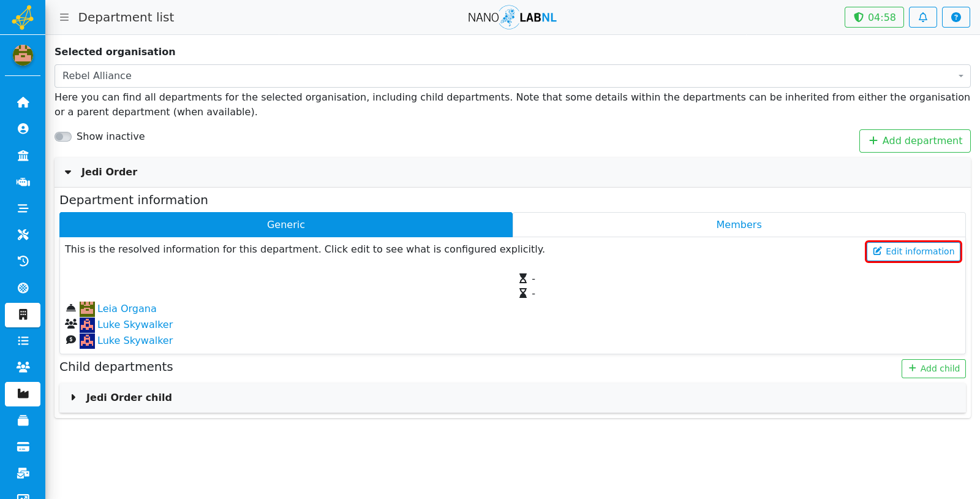Click Edit information
Viewport: 980px width, 499px height.
click(x=913, y=251)
